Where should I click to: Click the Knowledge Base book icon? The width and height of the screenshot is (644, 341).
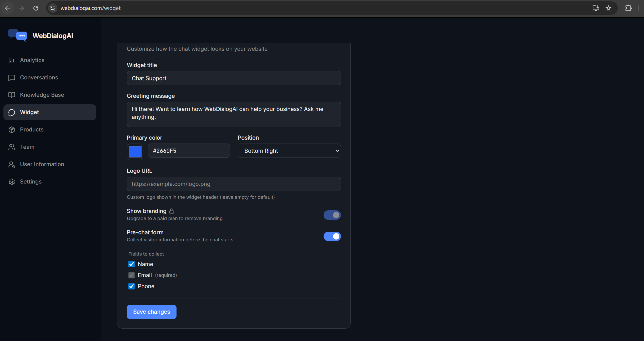12,95
